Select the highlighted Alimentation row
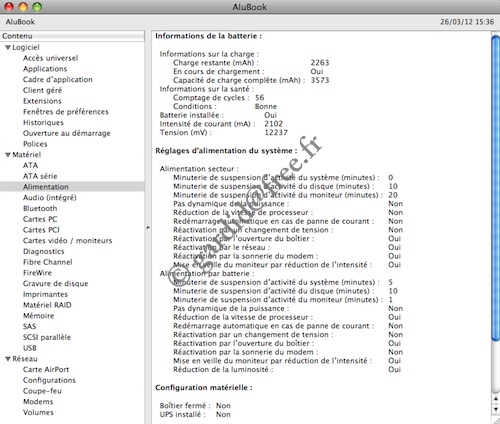The width and height of the screenshot is (500, 424). tap(72, 187)
